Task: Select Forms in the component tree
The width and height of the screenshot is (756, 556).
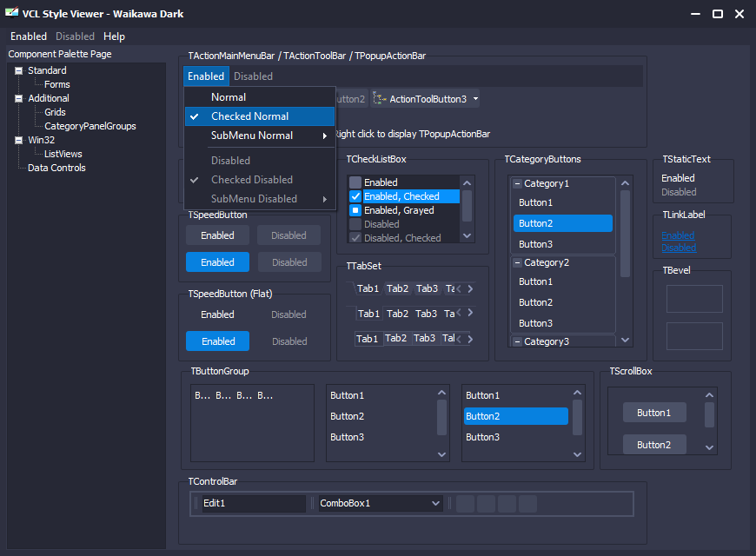Action: click(x=56, y=84)
